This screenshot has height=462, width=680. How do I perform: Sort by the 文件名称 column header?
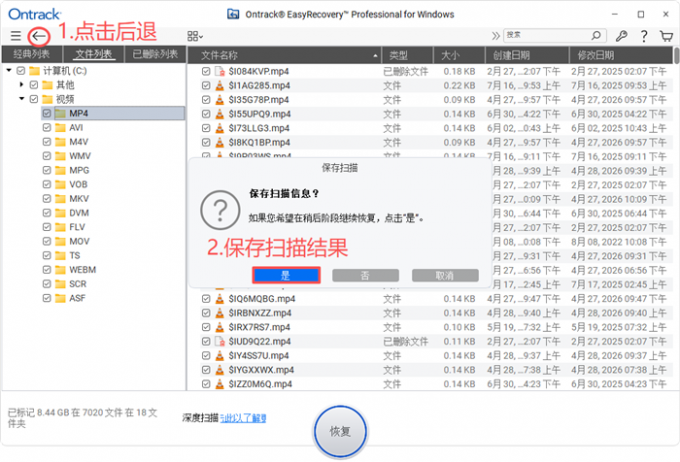coord(284,55)
